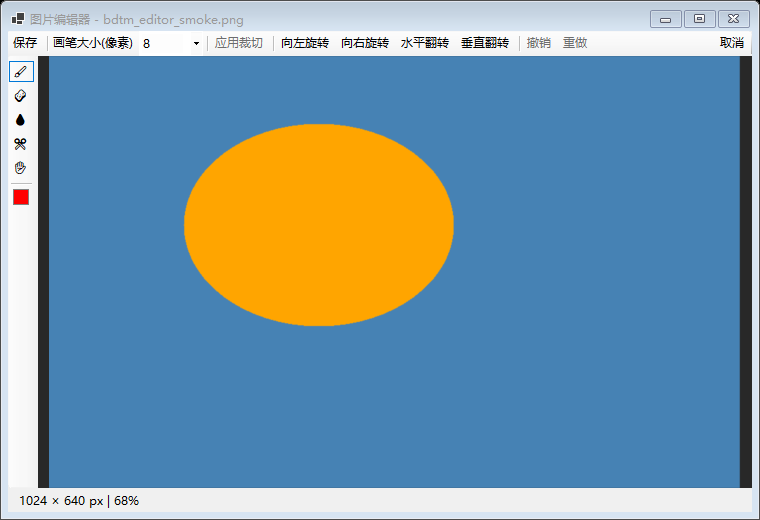The width and height of the screenshot is (760, 520).
Task: Open the red brush color swatch
Action: click(21, 197)
